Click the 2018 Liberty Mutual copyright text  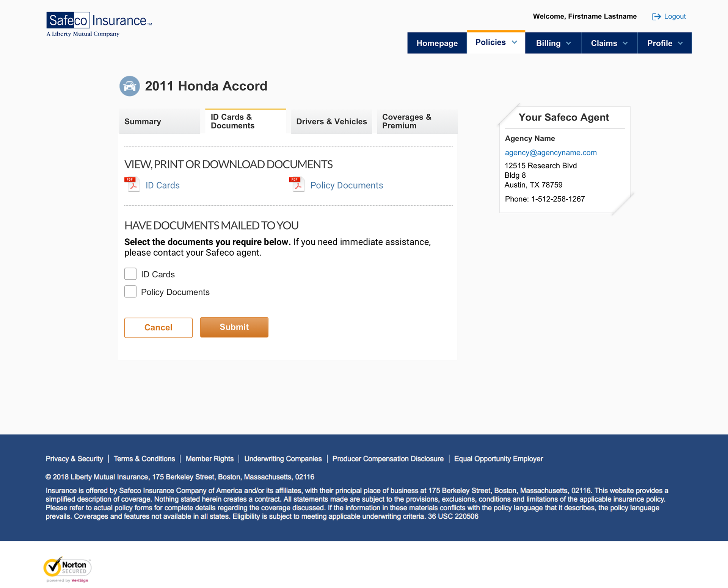(x=180, y=477)
